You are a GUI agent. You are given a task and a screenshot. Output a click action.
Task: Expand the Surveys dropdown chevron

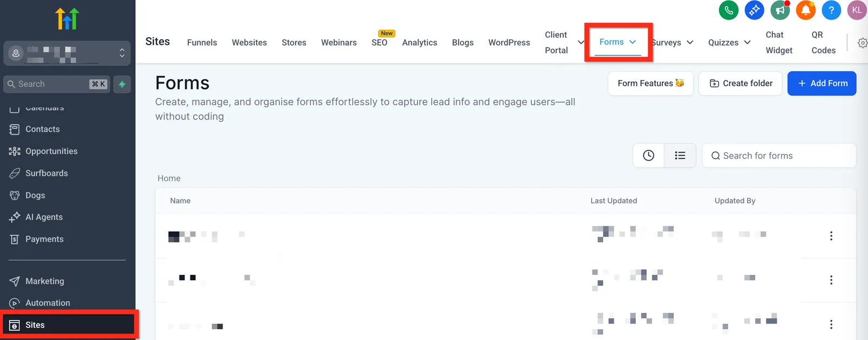pyautogui.click(x=690, y=42)
